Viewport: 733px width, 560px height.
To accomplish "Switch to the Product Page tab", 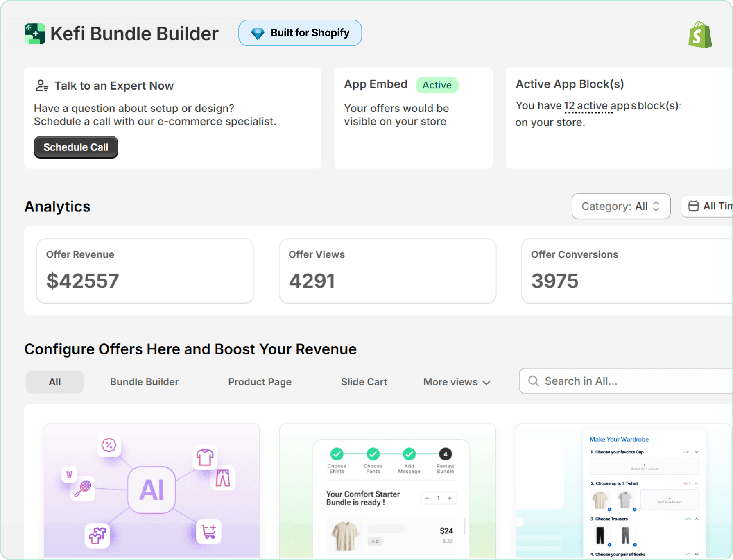I will pos(260,382).
